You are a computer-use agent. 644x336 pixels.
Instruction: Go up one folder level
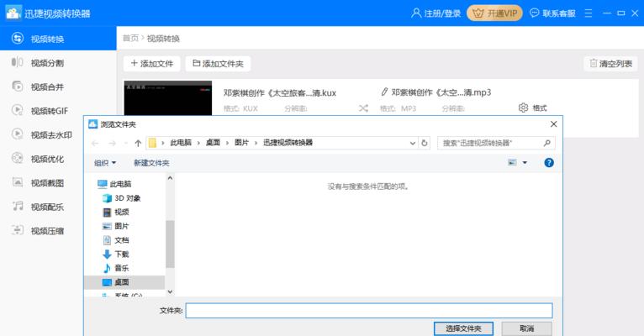point(138,143)
